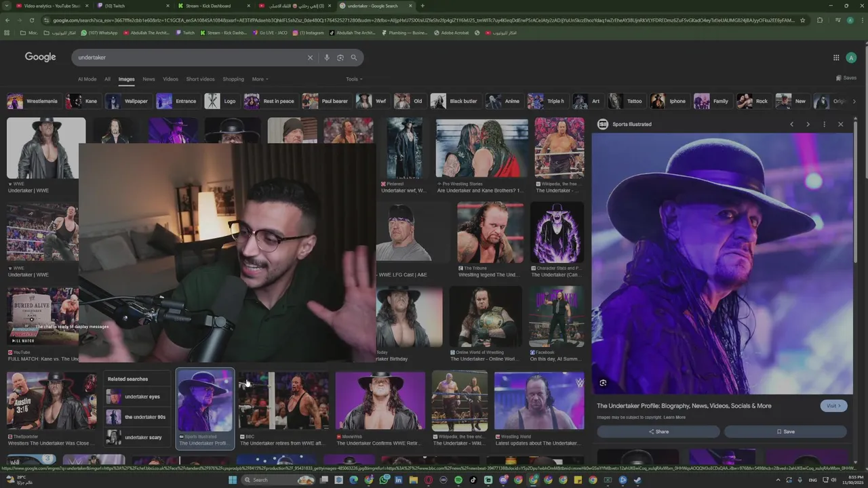Switch to the Images tab
Screen dimensions: 868x488
coord(127,79)
